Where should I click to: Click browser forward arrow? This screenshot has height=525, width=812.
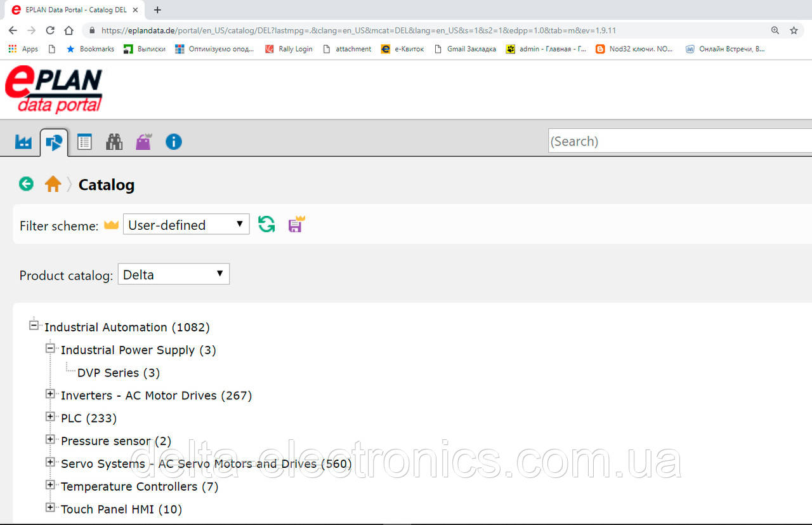tap(32, 30)
